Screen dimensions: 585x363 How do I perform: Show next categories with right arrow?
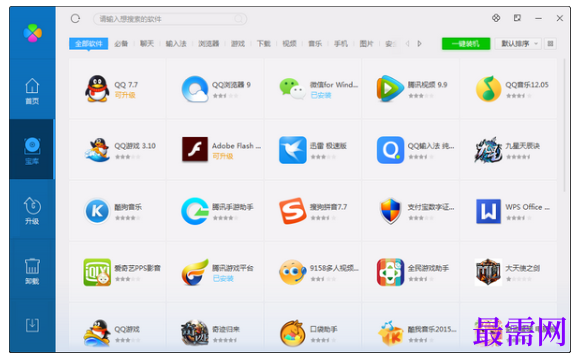point(419,44)
